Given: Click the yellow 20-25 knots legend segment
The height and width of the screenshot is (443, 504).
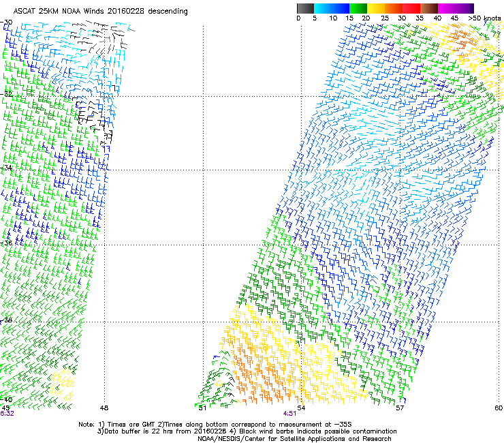Looking at the screenshot, I should pyautogui.click(x=376, y=8).
